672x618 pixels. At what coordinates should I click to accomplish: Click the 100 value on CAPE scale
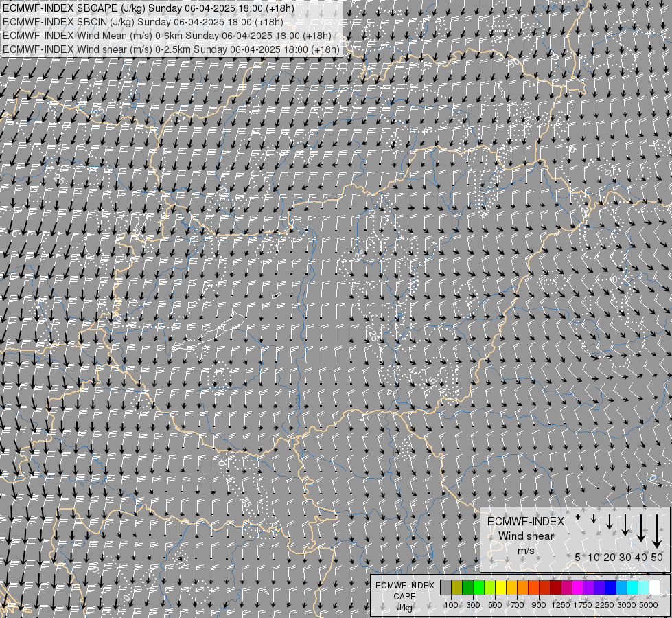pyautogui.click(x=451, y=605)
